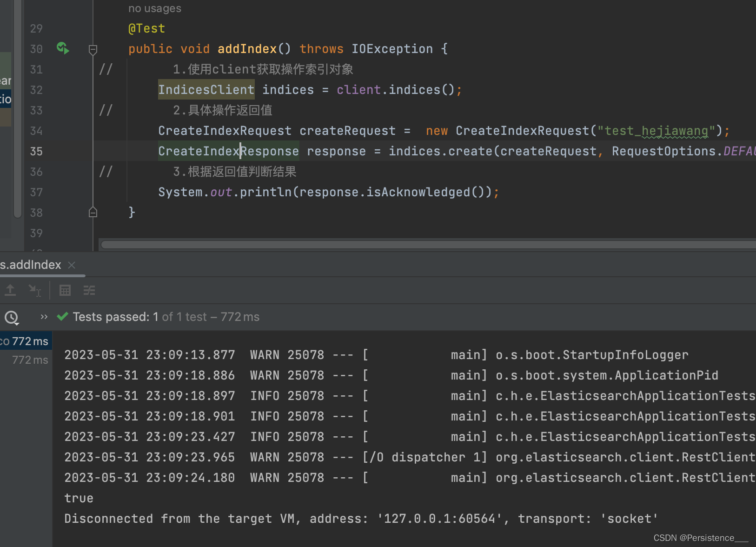Click the editor horizontal scrollbar

[x=428, y=245]
